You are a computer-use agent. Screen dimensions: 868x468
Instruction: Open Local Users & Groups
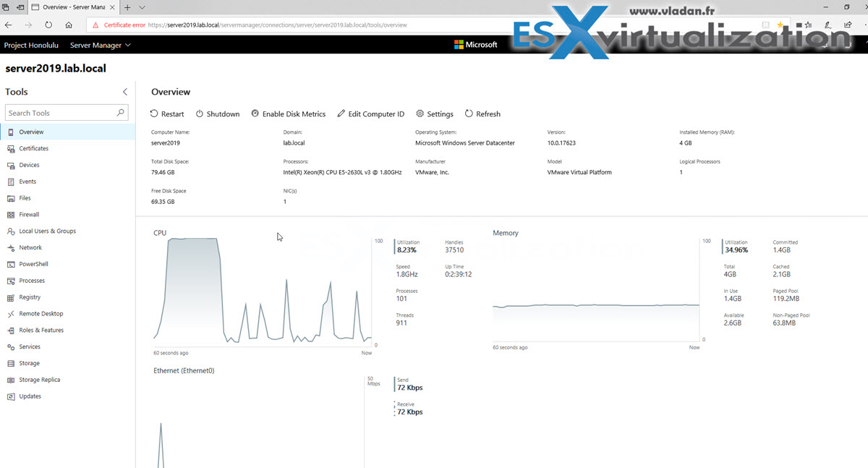67,231
